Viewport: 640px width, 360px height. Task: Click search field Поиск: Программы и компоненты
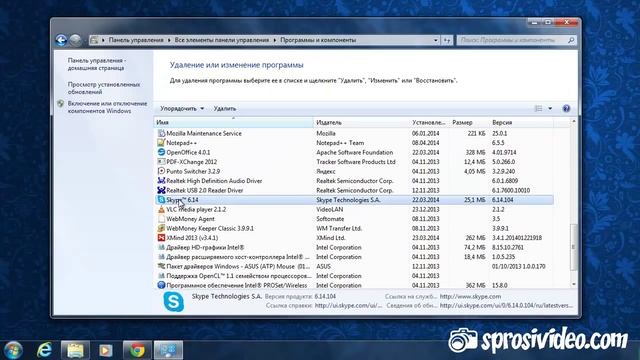click(x=512, y=40)
